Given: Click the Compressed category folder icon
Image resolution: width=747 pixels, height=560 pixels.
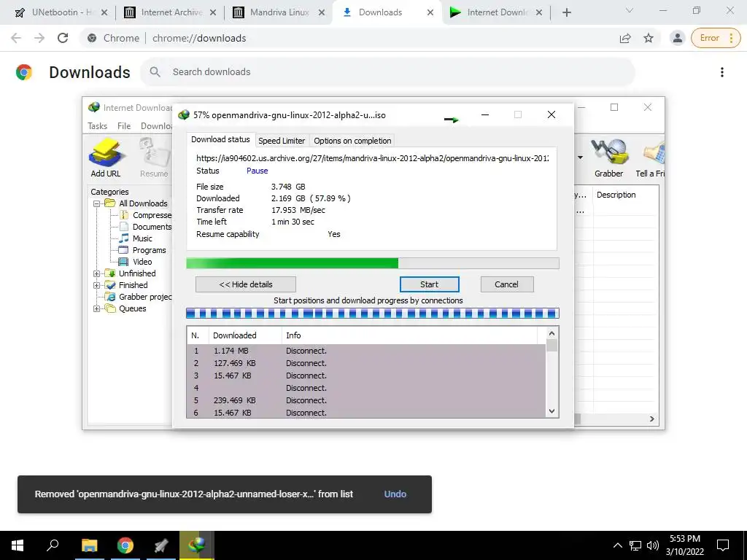Looking at the screenshot, I should coord(124,215).
